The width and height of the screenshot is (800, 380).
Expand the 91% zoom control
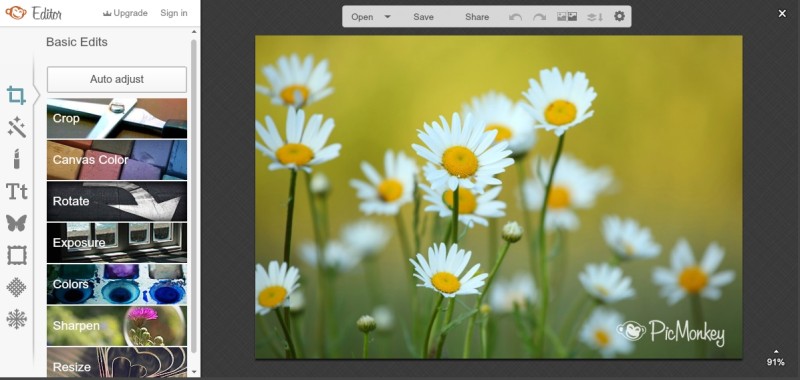[x=776, y=358]
